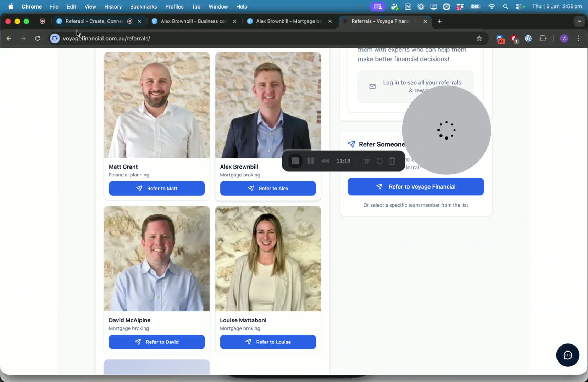Click Refer to Matt button

point(156,189)
